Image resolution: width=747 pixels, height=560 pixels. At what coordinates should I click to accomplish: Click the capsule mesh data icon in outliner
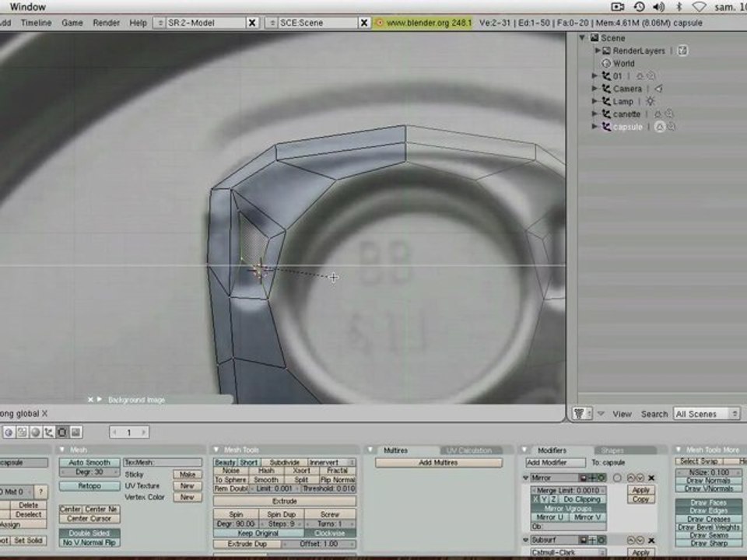tap(660, 127)
